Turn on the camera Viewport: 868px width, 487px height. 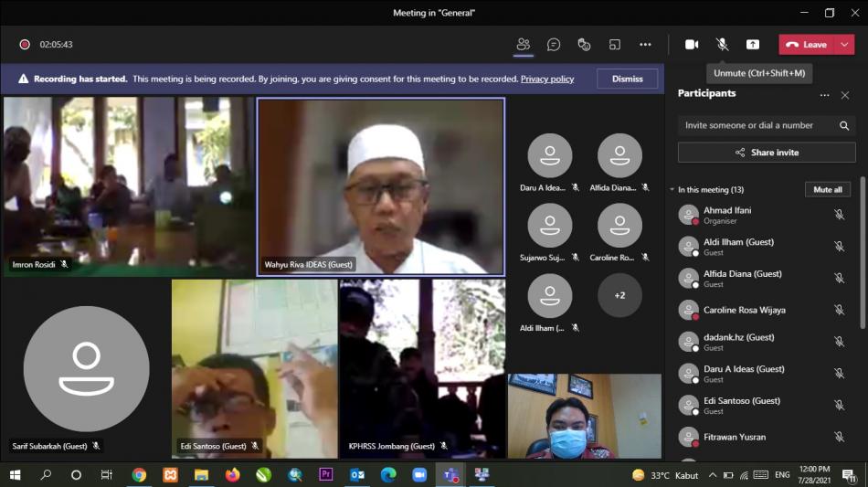click(x=692, y=45)
